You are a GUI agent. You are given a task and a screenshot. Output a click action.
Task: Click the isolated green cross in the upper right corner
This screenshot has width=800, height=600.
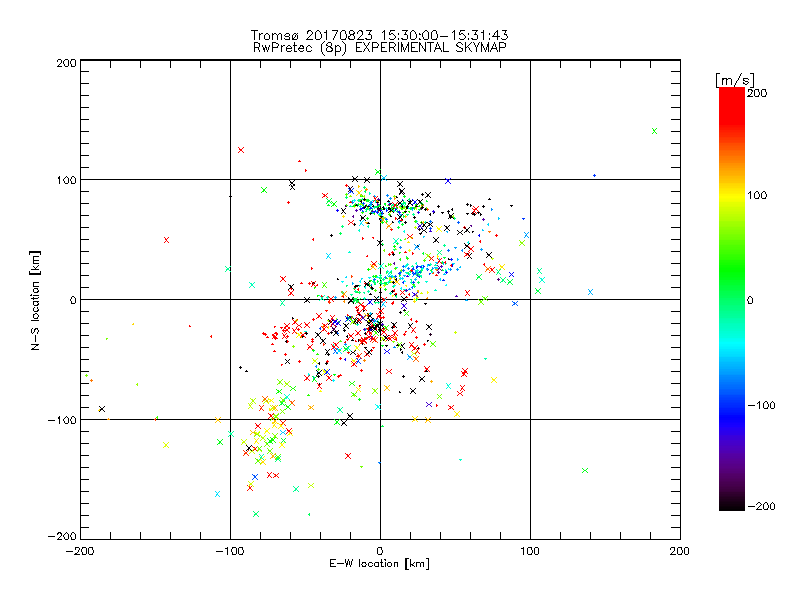[655, 131]
